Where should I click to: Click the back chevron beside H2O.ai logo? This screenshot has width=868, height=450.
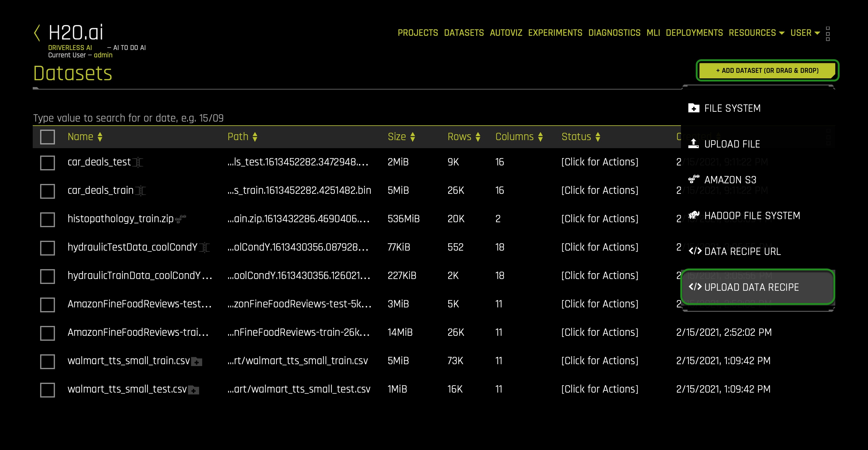[x=37, y=33]
